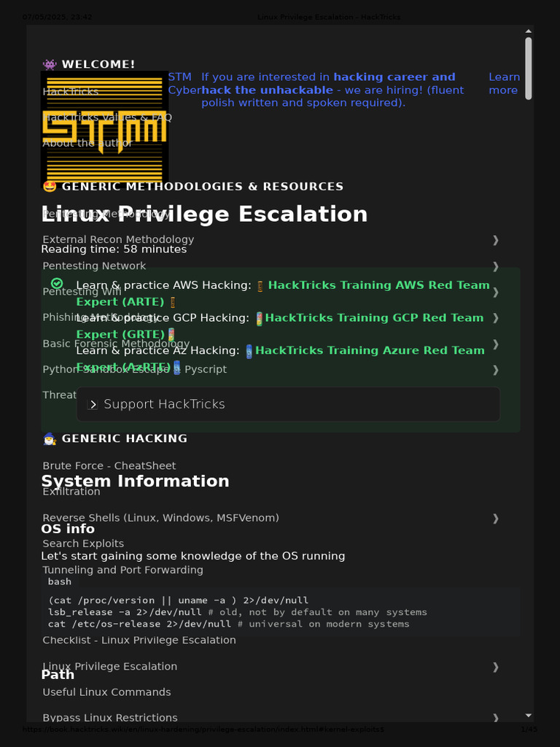Expand External Recon Methodology chevron
The image size is (560, 747).
(496, 239)
